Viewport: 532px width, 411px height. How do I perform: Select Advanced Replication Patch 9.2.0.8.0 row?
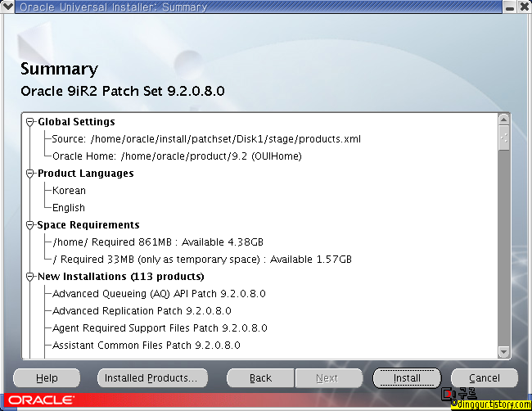click(x=142, y=311)
